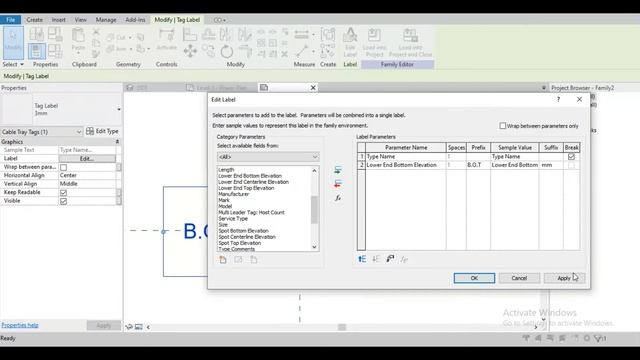Switch to the Create ribbon tab
The height and width of the screenshot is (360, 640).
pyautogui.click(x=34, y=20)
